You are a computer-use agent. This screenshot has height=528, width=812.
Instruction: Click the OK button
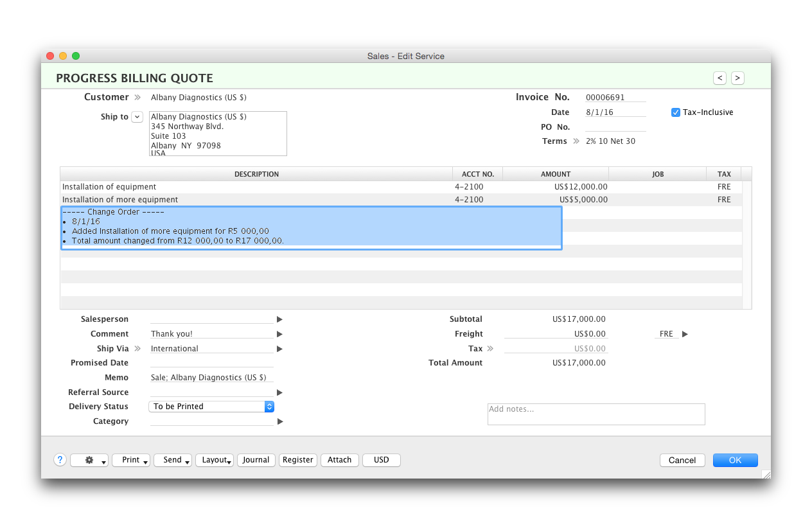pyautogui.click(x=735, y=460)
